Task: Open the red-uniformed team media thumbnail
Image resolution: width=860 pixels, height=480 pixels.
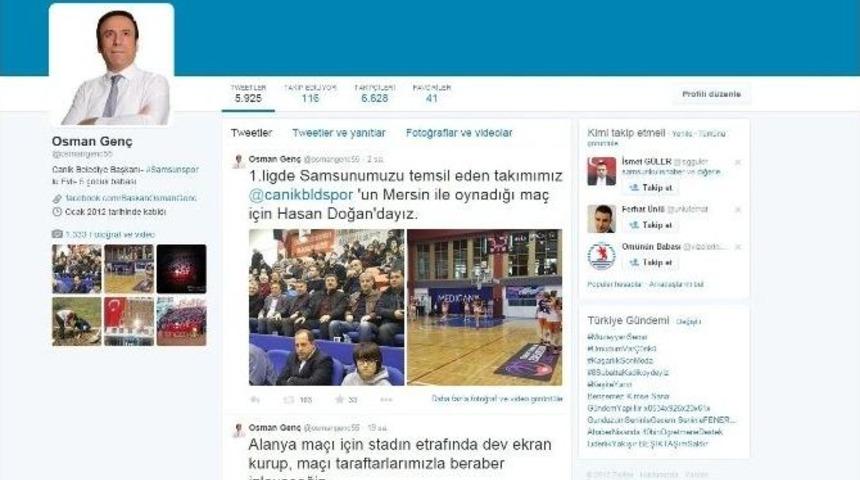Action: (x=182, y=321)
